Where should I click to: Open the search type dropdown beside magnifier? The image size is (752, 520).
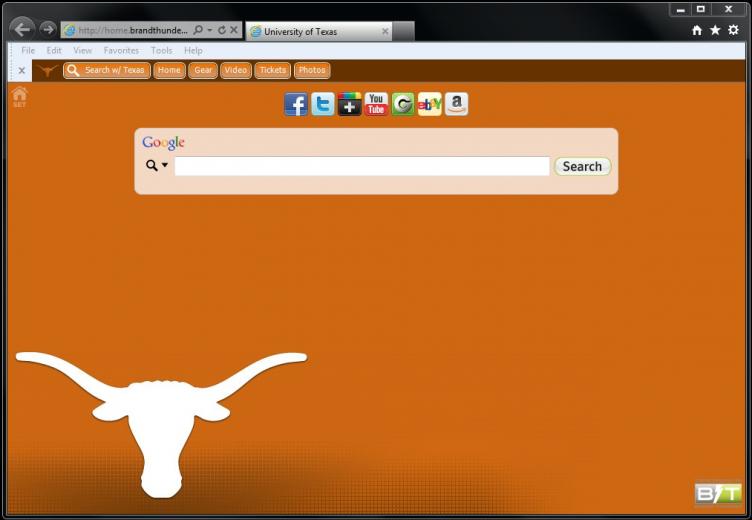[164, 165]
